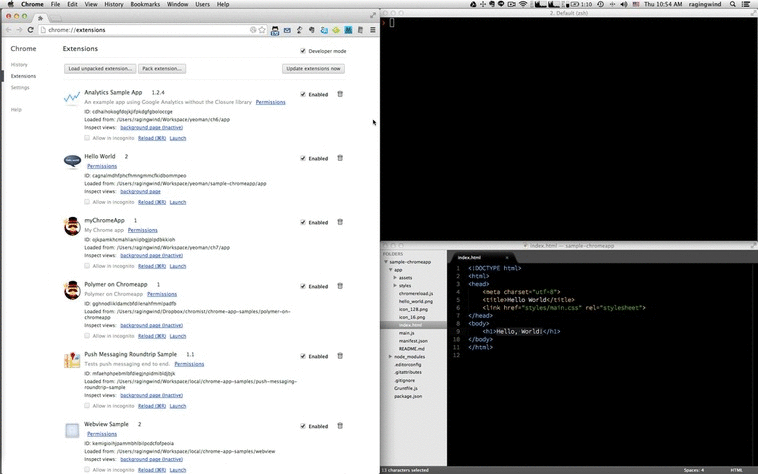
Task: Toggle the Developer mode checkbox
Action: tap(303, 51)
